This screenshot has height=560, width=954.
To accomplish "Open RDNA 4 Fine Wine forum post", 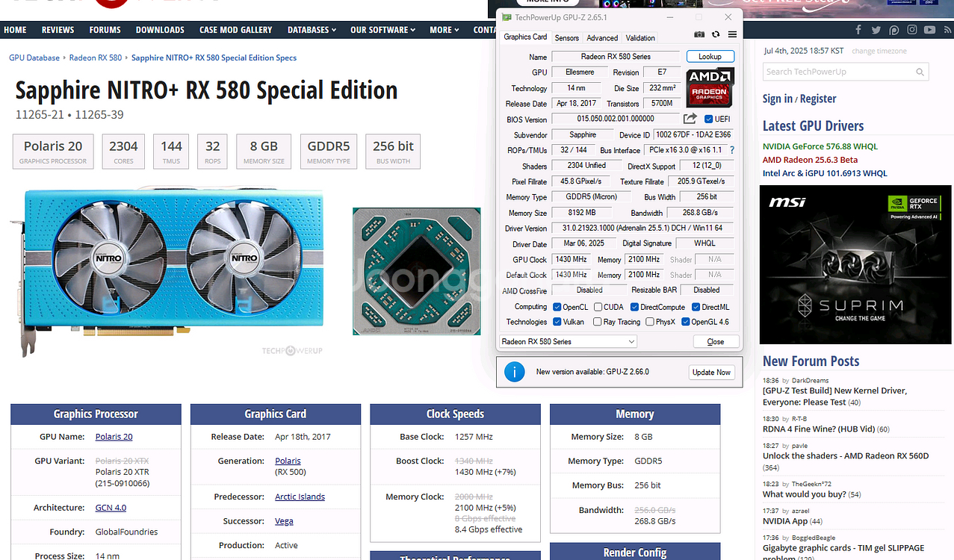I will pos(818,429).
